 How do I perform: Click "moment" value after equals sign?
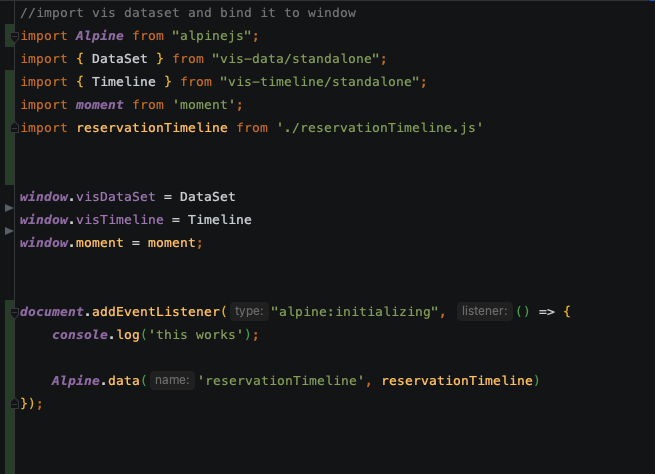click(171, 243)
